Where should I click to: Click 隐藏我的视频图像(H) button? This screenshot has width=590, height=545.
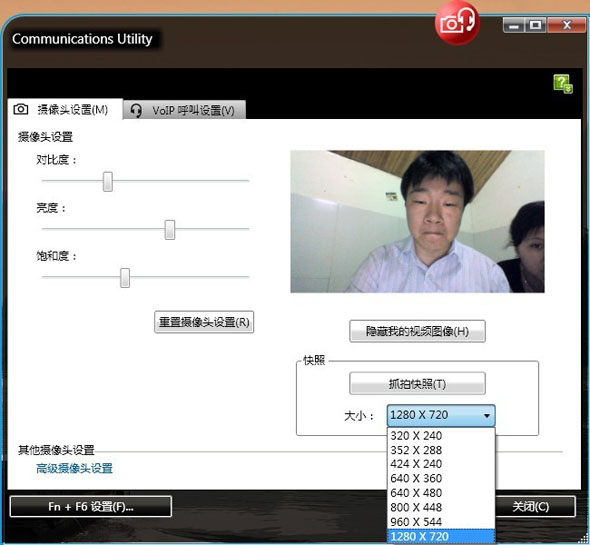(417, 331)
